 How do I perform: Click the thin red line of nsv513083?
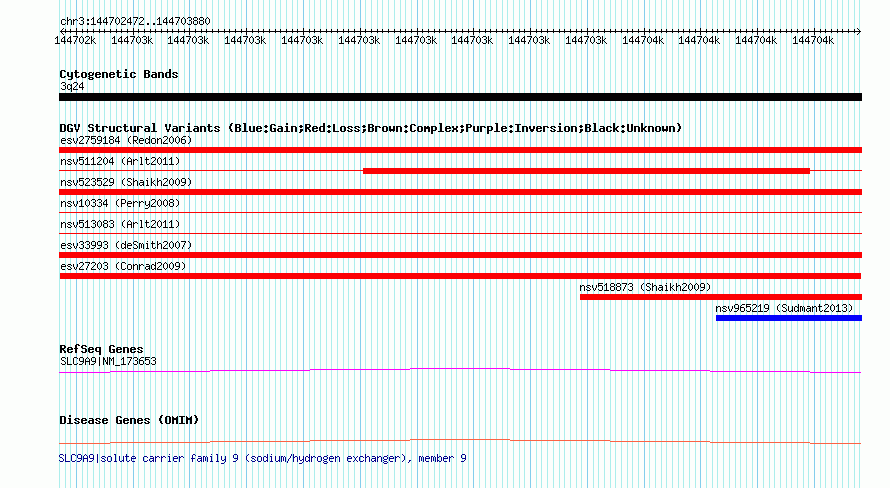(x=460, y=234)
